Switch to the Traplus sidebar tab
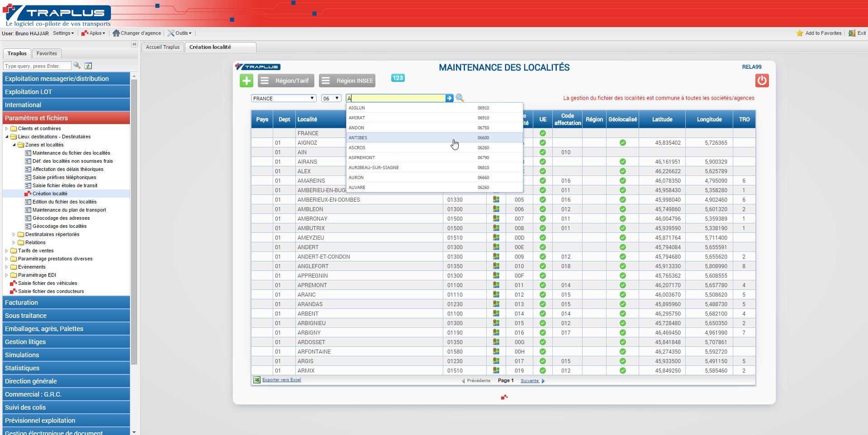The height and width of the screenshot is (435, 868). tap(17, 53)
